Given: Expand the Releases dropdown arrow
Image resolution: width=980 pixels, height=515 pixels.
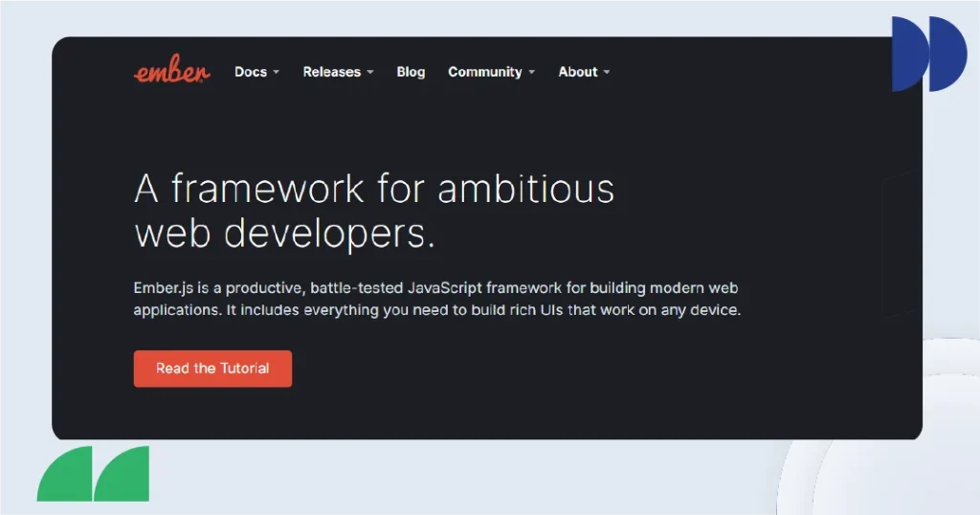Looking at the screenshot, I should (370, 73).
